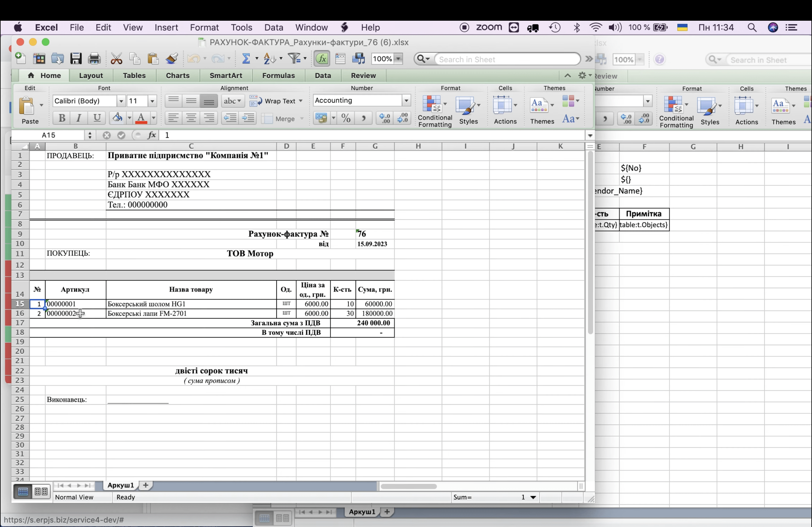Open the Insert menu in menu bar
This screenshot has height=527, width=812.
pos(166,28)
